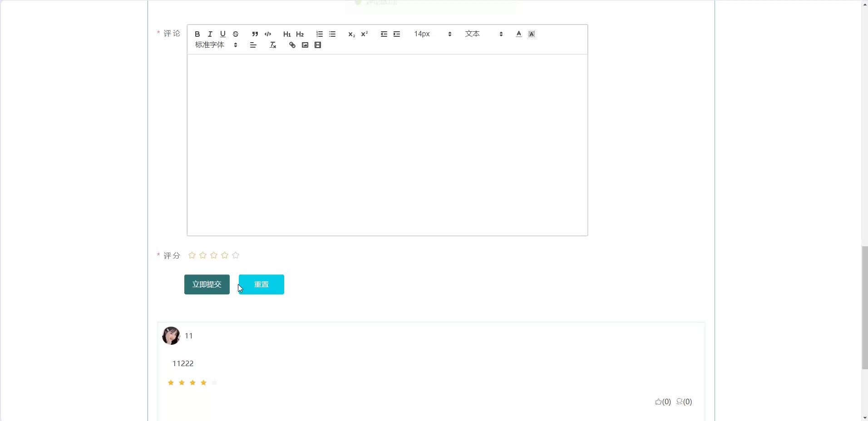Viewport: 868px width, 421px height.
Task: Insert a code block
Action: coord(268,34)
